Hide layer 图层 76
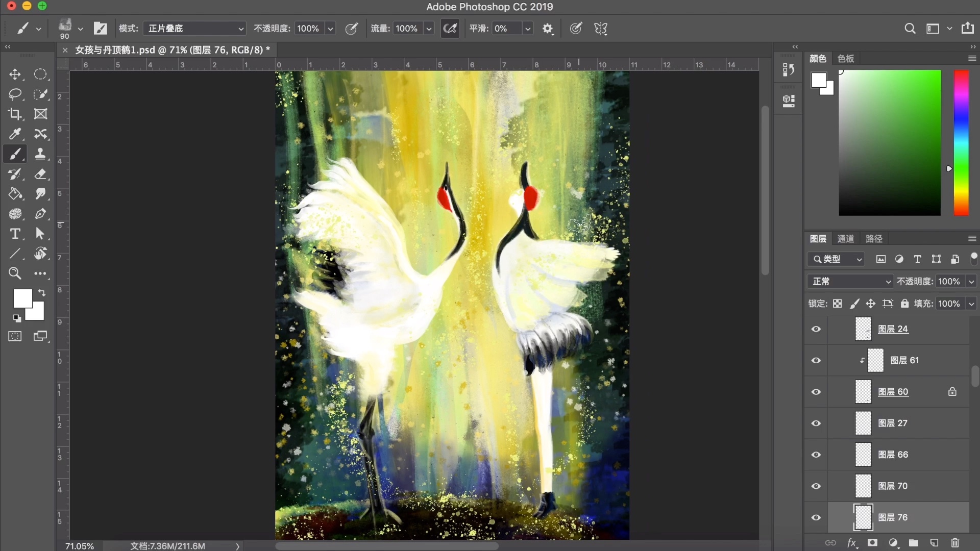The image size is (980, 551). point(816,517)
